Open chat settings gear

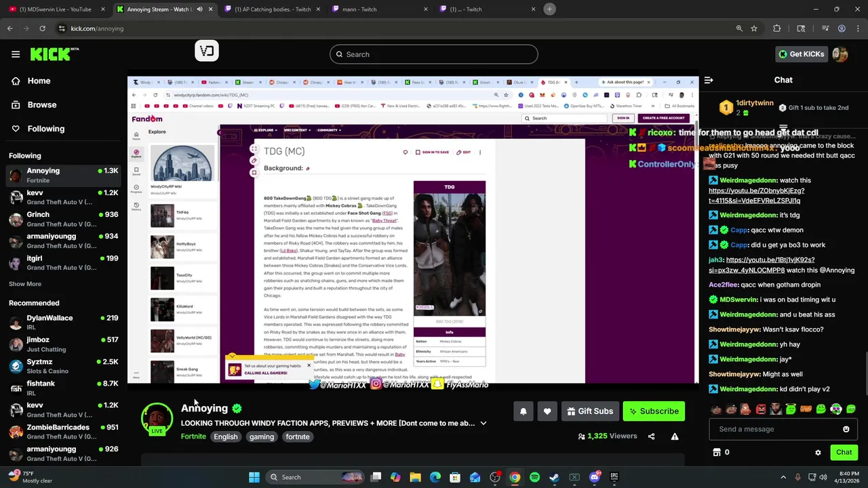818,452
